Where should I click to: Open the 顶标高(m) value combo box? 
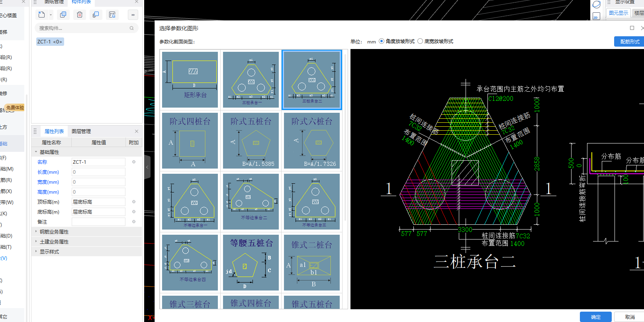point(98,202)
